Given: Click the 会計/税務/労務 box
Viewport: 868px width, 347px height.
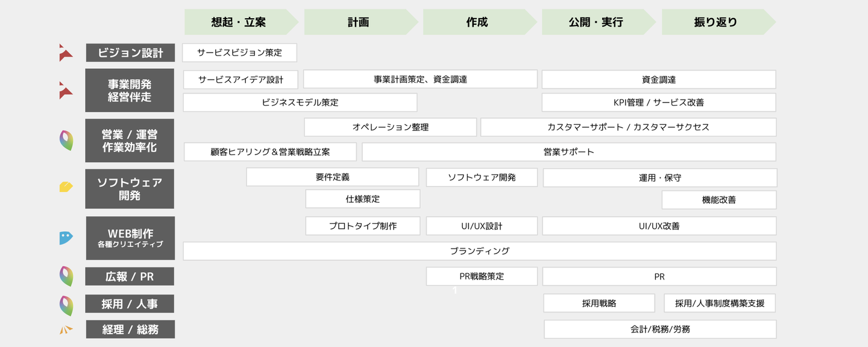Looking at the screenshot, I should coord(660,329).
